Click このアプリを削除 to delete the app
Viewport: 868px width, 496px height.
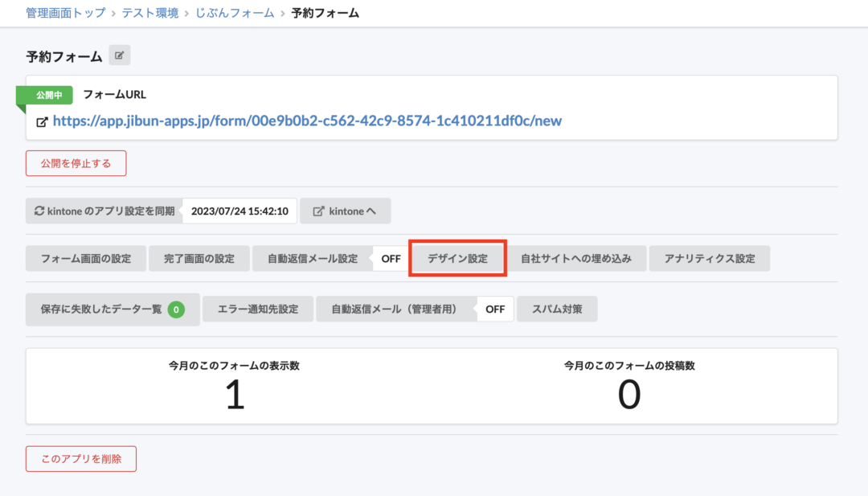(80, 458)
